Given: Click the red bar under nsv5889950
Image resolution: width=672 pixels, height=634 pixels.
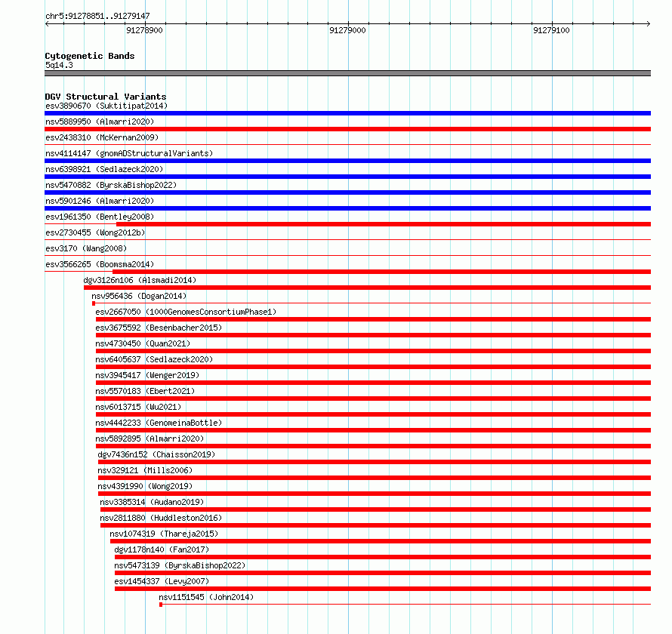Looking at the screenshot, I should click(x=347, y=129).
